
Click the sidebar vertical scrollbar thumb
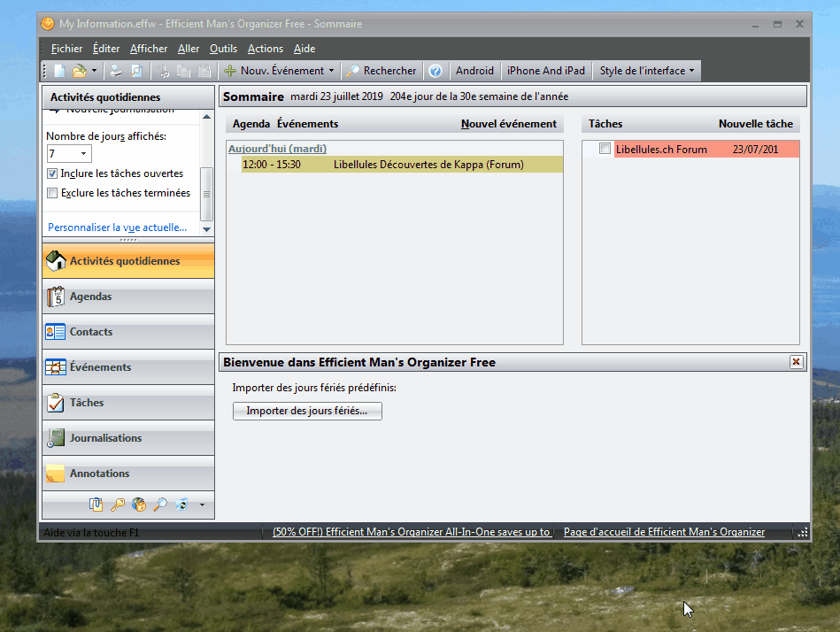point(206,194)
